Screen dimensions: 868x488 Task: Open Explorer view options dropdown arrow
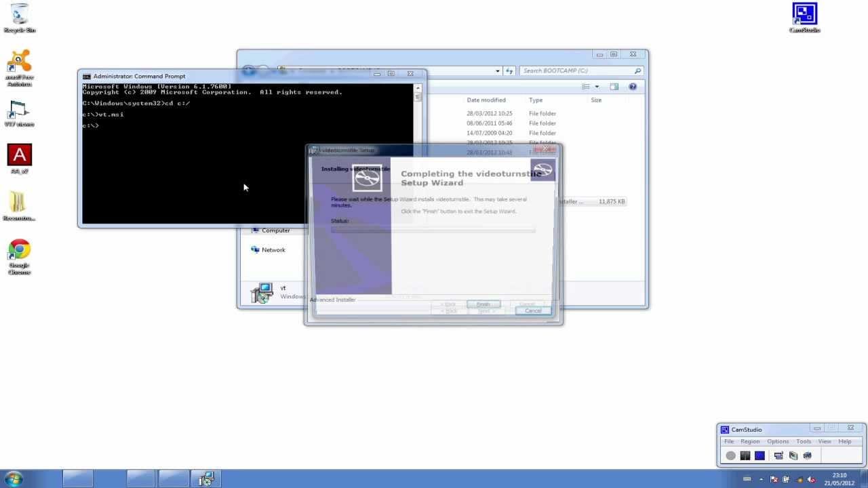[597, 87]
